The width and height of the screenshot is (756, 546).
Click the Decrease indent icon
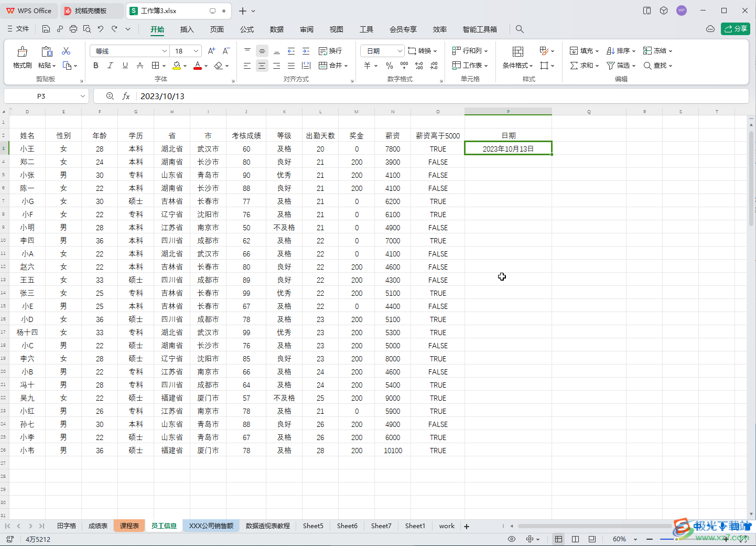point(291,51)
